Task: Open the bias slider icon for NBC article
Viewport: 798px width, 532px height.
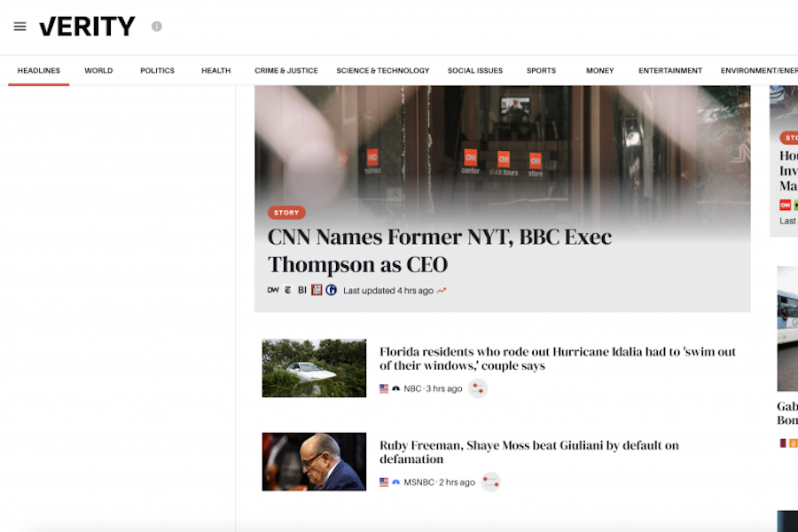Action: pyautogui.click(x=478, y=388)
